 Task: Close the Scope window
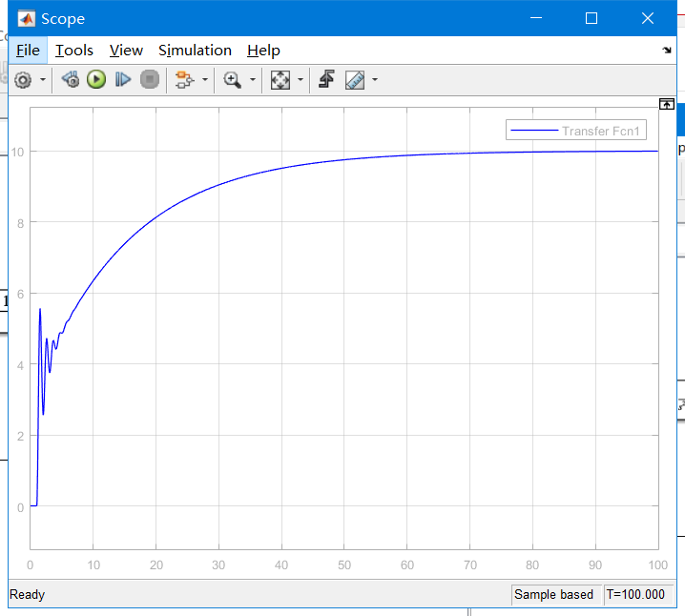tap(648, 18)
